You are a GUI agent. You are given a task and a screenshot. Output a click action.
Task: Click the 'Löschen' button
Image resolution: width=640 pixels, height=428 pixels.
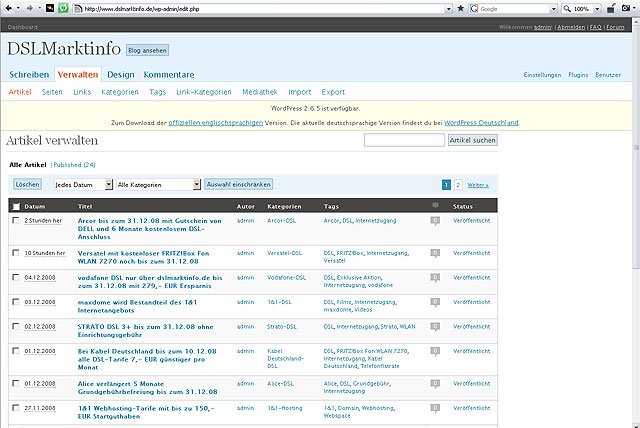coord(27,184)
